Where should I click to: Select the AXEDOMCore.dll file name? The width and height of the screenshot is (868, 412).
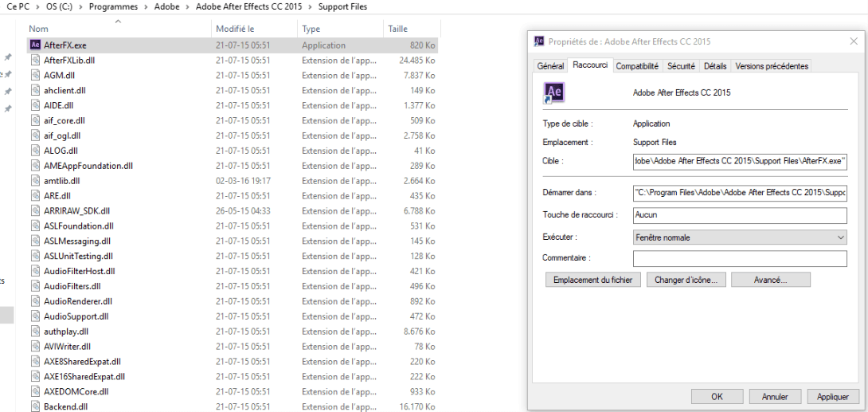(x=76, y=391)
